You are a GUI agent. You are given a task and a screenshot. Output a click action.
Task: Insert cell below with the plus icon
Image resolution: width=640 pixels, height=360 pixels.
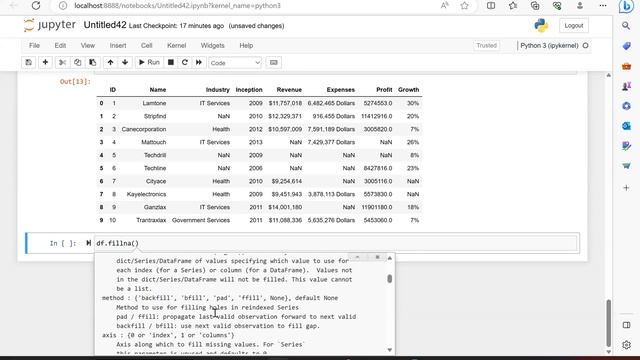[45, 62]
